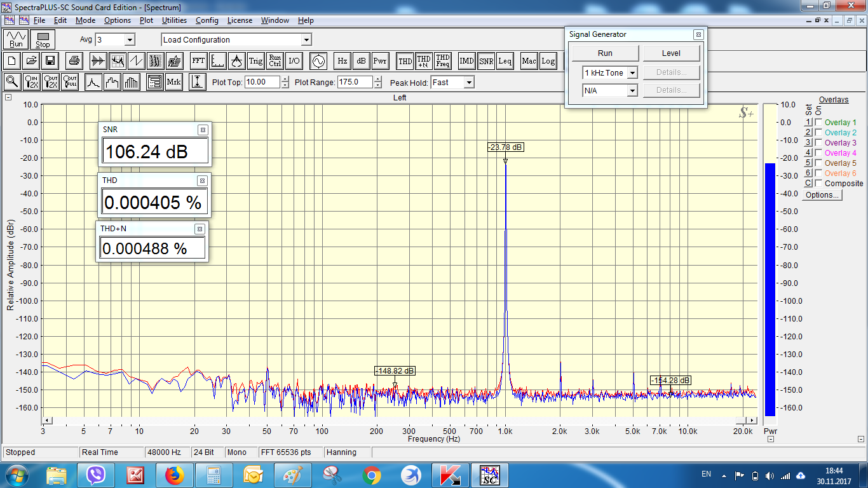Image resolution: width=868 pixels, height=488 pixels.
Task: Click the Leq toolbar button
Action: pos(505,61)
